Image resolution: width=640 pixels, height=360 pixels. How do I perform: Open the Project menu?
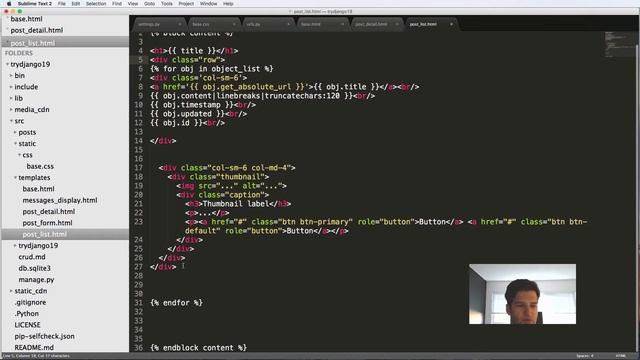point(186,4)
